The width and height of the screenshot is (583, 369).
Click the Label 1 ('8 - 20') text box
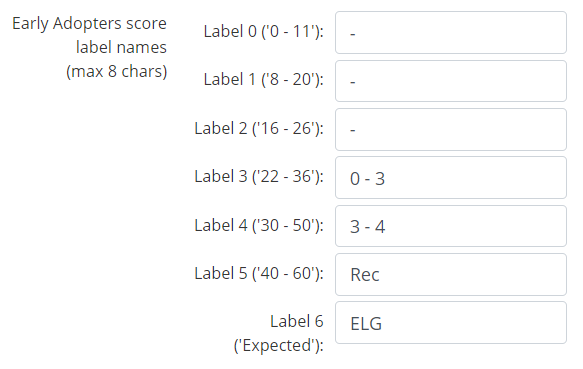pyautogui.click(x=451, y=81)
